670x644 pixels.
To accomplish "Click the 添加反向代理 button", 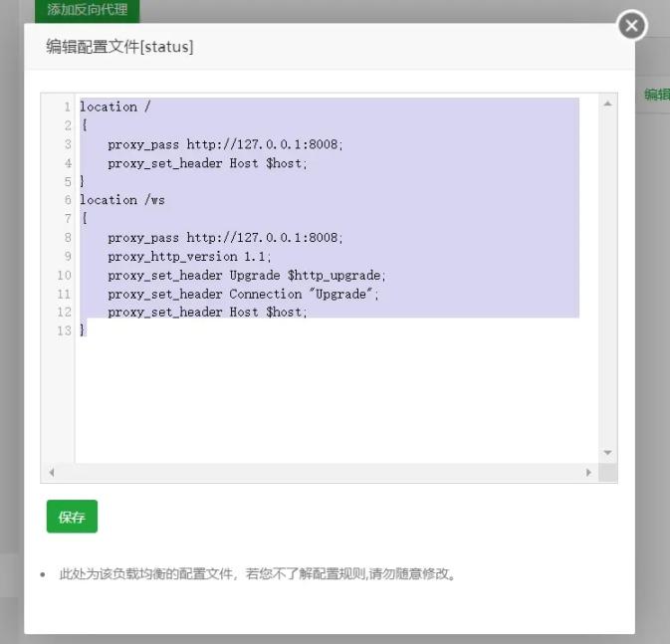I will click(87, 10).
